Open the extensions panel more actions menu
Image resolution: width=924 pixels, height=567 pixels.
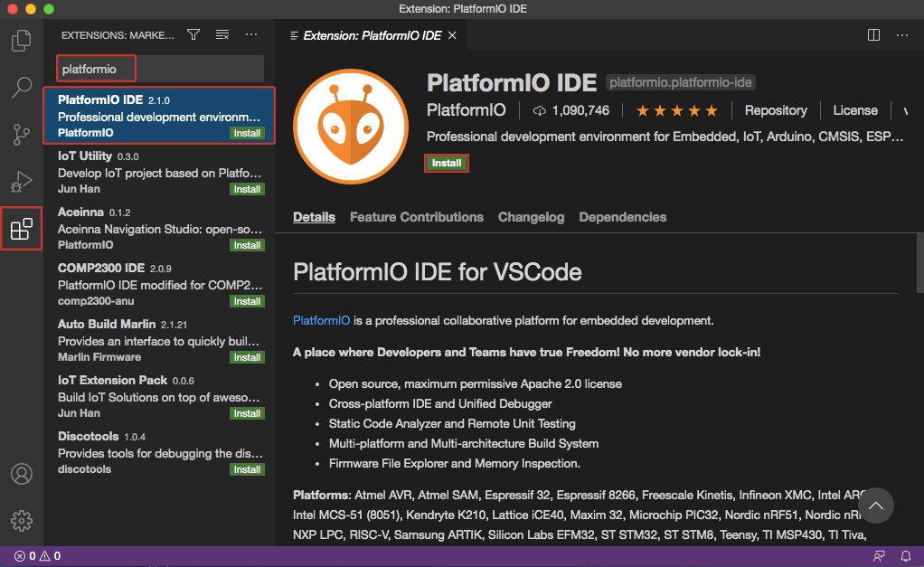click(251, 34)
